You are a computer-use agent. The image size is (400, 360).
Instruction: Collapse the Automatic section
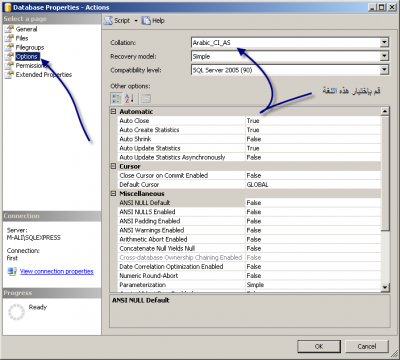click(x=113, y=112)
